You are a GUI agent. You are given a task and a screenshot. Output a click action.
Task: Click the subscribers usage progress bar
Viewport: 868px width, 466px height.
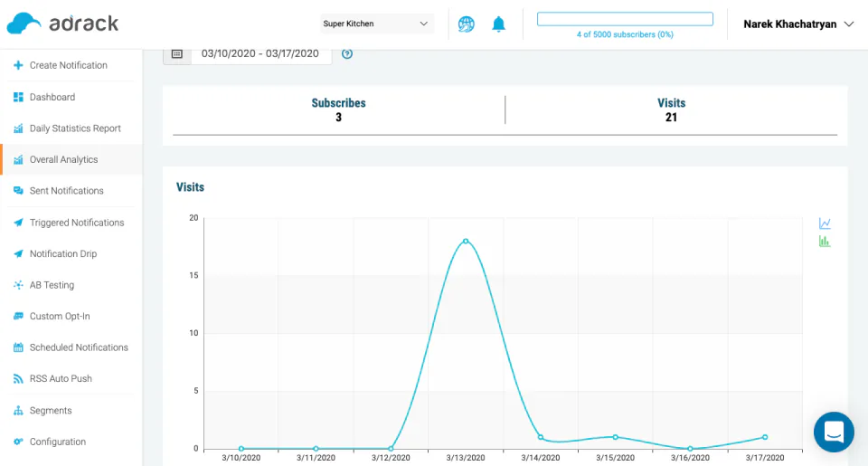point(625,19)
